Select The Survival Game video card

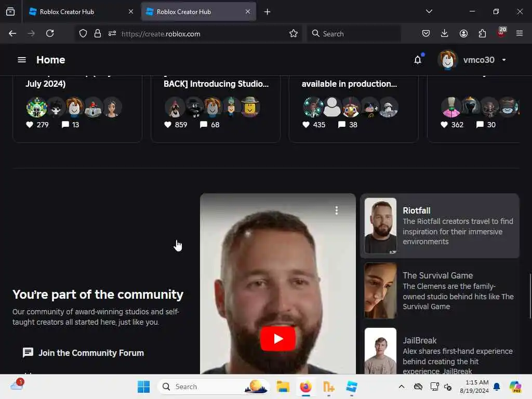point(440,291)
